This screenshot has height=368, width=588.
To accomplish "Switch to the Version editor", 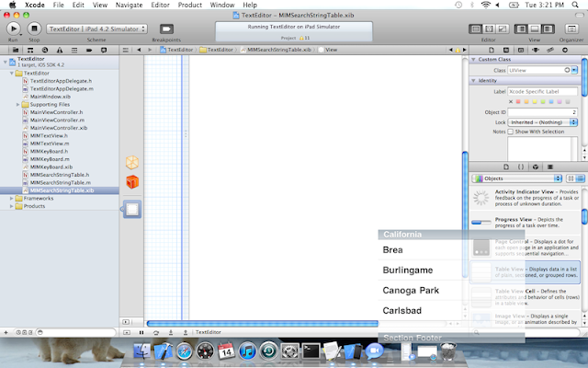I will (503, 29).
